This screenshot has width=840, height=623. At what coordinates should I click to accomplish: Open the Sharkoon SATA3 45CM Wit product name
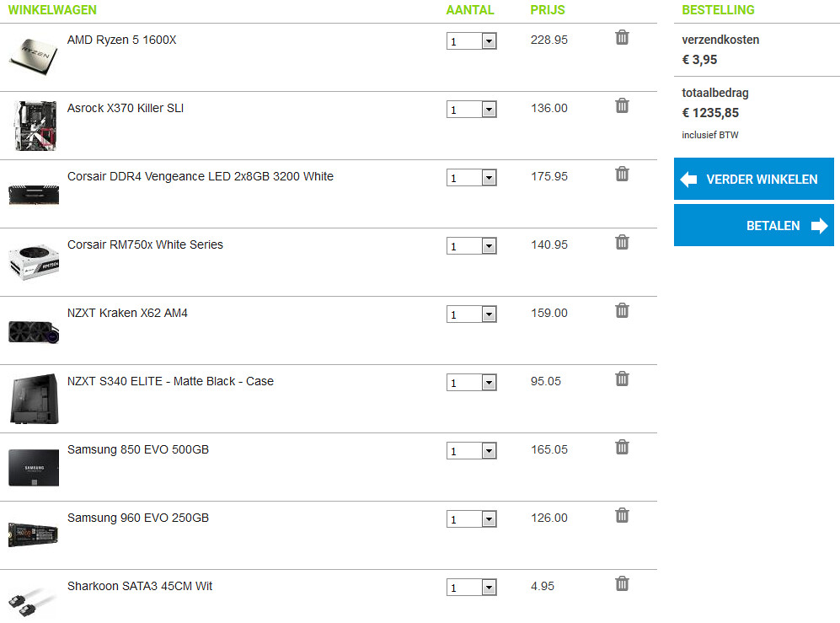coord(140,586)
